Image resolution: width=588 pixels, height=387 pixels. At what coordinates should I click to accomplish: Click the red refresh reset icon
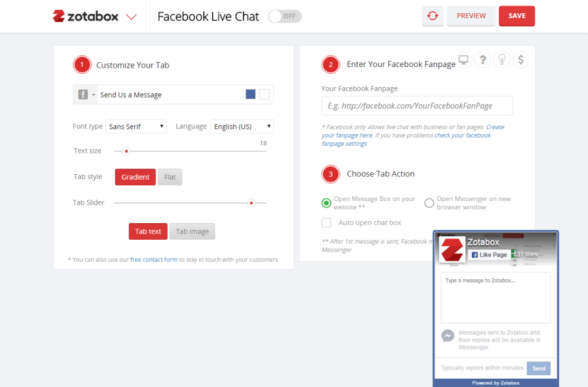pyautogui.click(x=432, y=16)
